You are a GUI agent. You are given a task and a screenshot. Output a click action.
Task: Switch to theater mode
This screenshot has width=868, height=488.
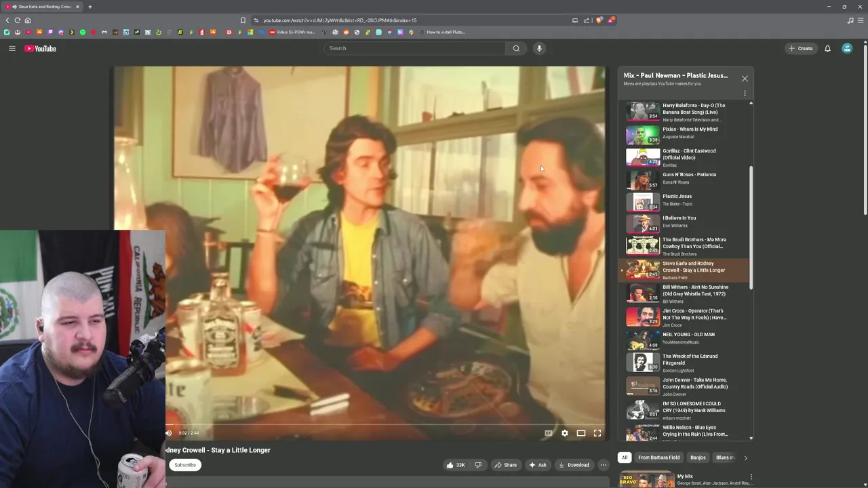[x=581, y=433]
